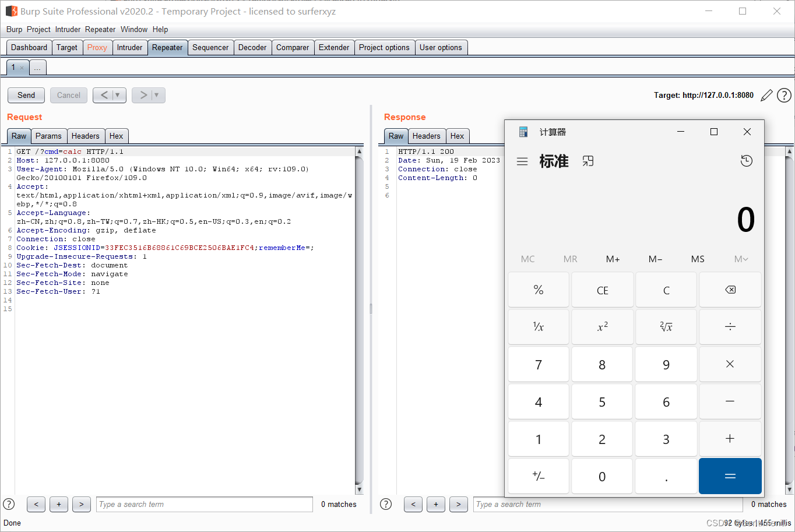Image resolution: width=795 pixels, height=532 pixels.
Task: Open the Repeater menu
Action: coord(100,29)
